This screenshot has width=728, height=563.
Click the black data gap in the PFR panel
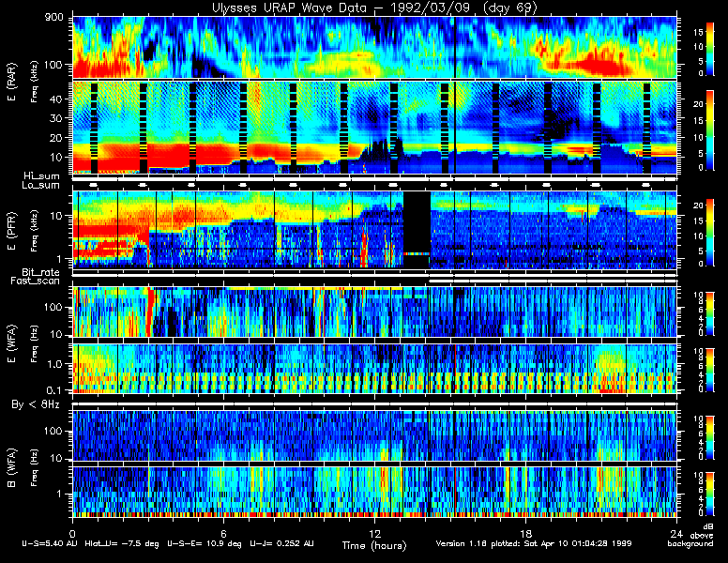(x=417, y=230)
